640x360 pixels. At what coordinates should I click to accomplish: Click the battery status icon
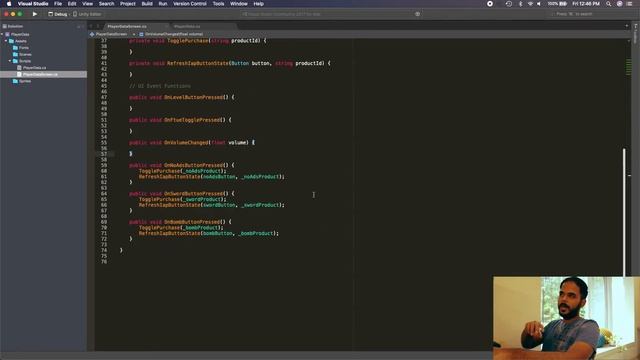coord(563,4)
